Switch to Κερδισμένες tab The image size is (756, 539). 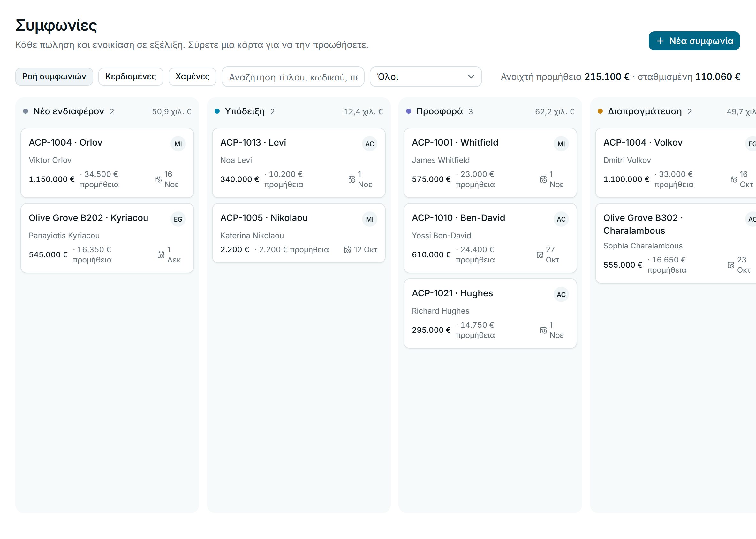(x=131, y=77)
